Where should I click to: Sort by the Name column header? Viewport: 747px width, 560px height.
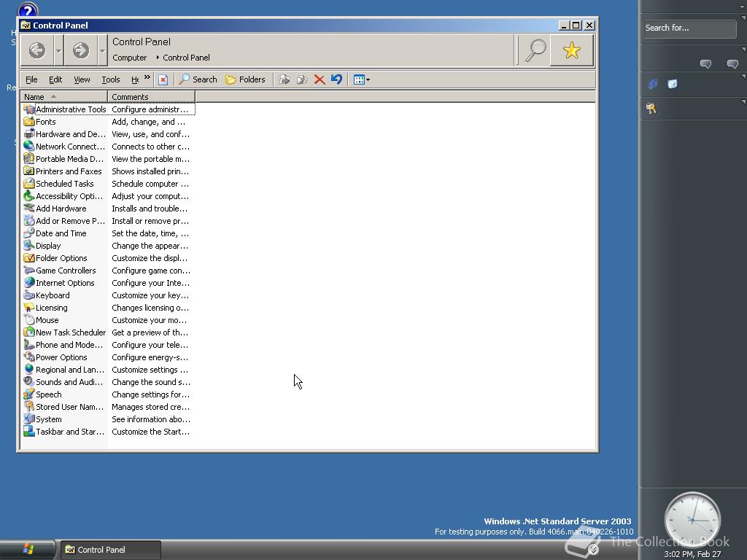point(64,97)
